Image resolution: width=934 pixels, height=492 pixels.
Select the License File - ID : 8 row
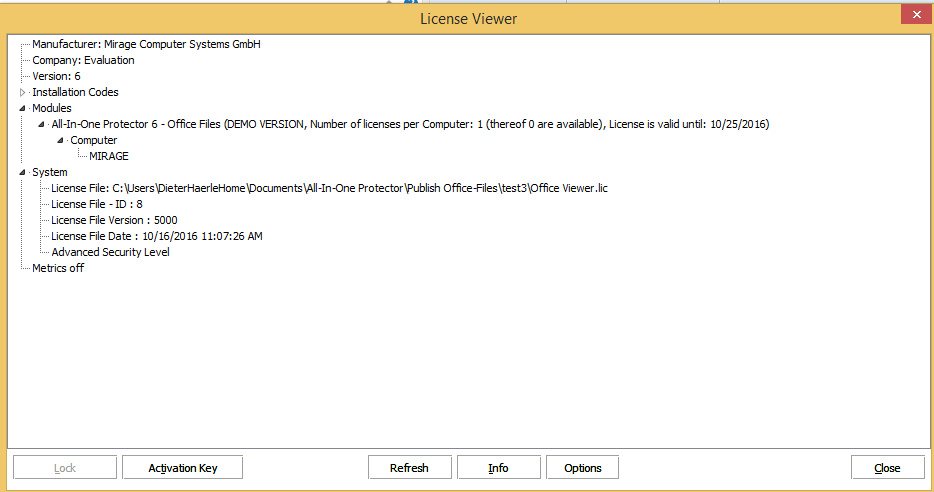pos(96,204)
